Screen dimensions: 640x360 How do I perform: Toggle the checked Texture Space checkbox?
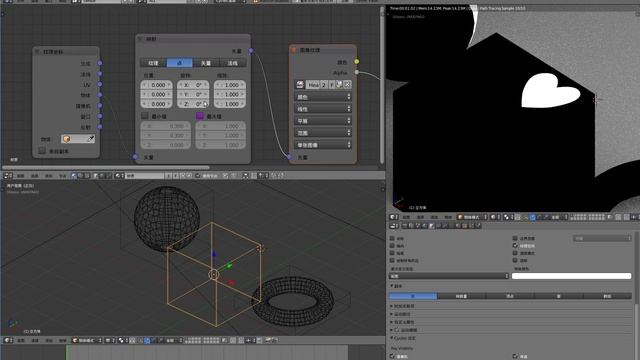(x=515, y=246)
